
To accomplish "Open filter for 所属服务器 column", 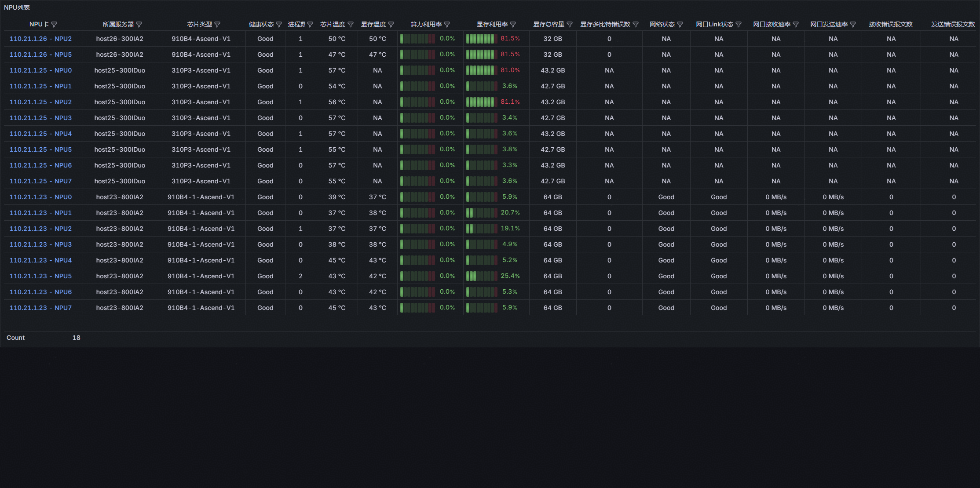I will [139, 25].
